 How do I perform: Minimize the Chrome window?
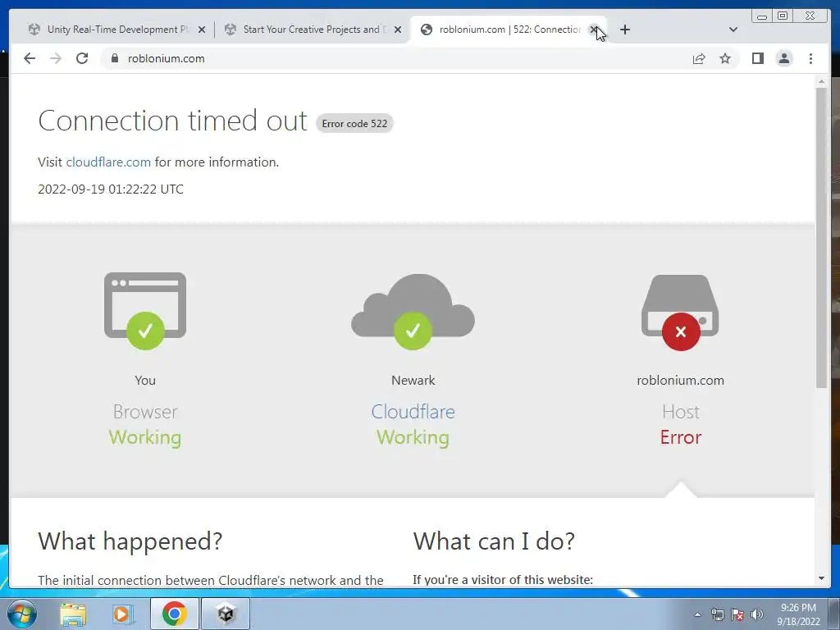(x=762, y=16)
